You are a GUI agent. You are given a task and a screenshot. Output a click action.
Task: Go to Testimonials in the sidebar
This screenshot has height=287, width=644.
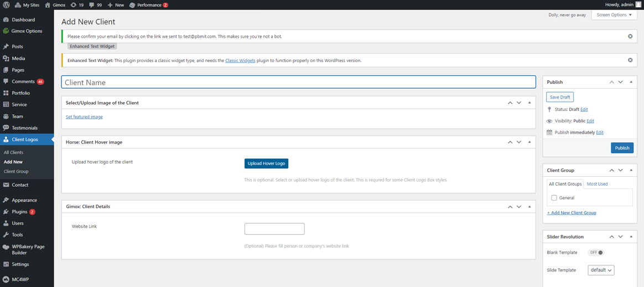pos(24,128)
